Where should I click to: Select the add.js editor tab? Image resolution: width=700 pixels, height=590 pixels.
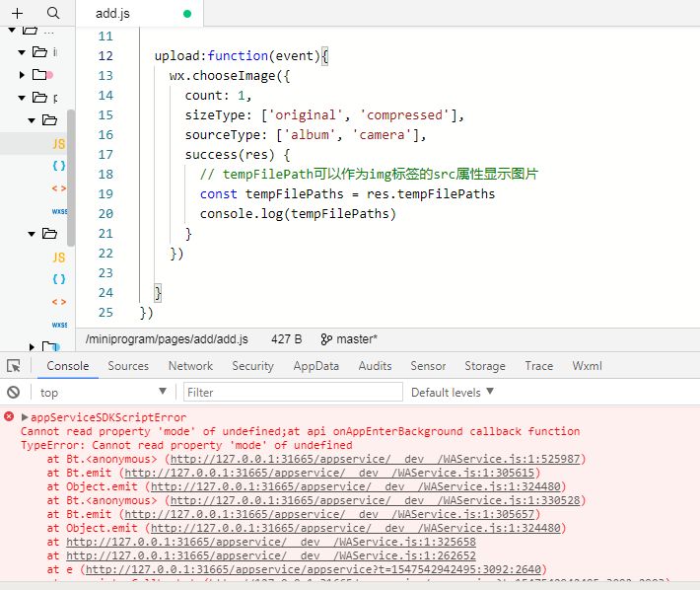[x=139, y=14]
